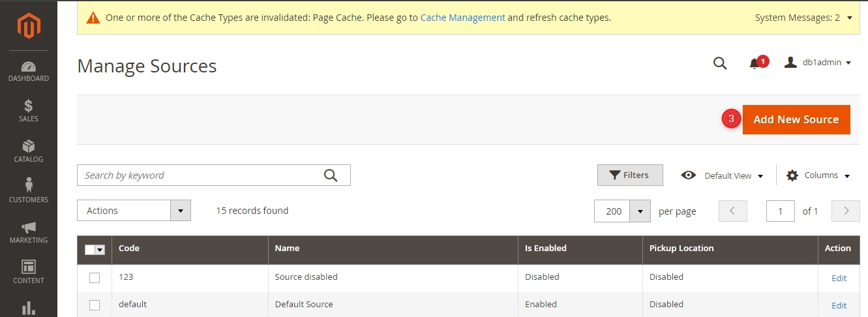This screenshot has height=317, width=868.
Task: Click the Add New Source button
Action: [796, 119]
